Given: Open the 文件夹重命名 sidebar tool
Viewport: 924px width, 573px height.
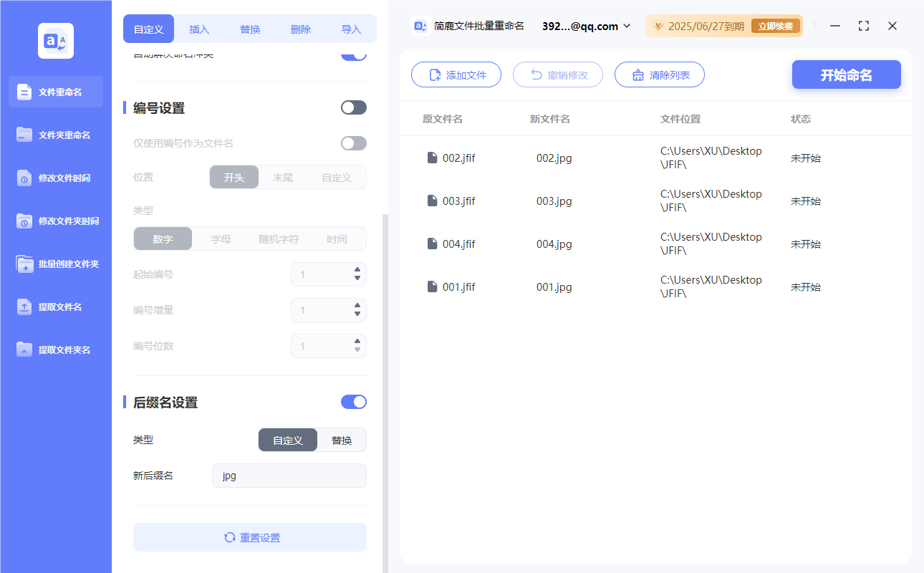Looking at the screenshot, I should click(55, 135).
